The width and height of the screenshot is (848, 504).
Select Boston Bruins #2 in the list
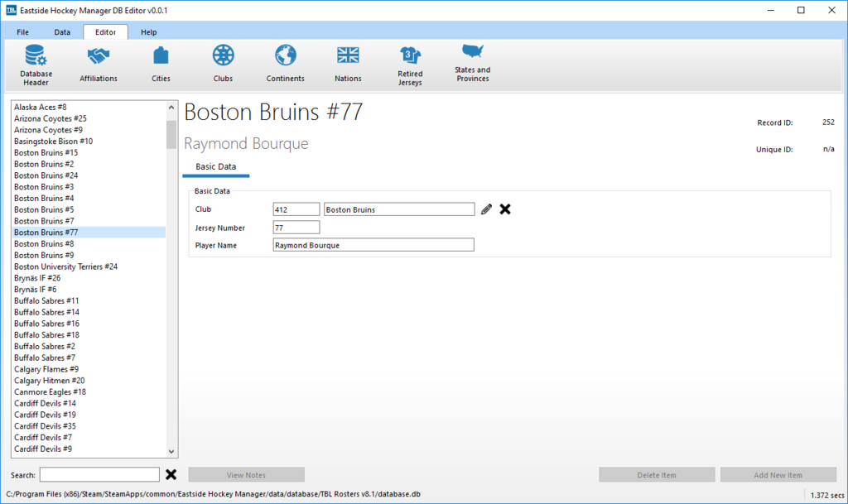tap(89, 164)
